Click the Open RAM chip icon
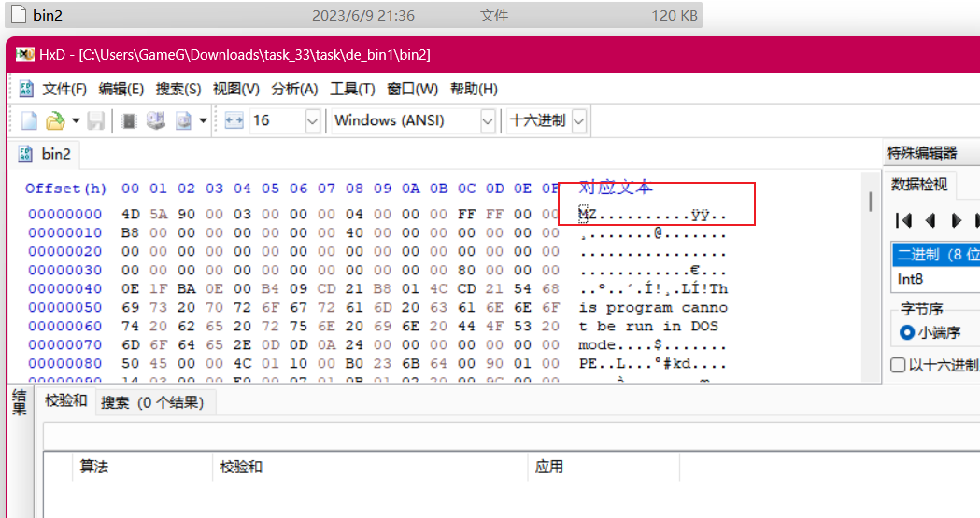Image resolution: width=980 pixels, height=518 pixels. click(x=129, y=120)
